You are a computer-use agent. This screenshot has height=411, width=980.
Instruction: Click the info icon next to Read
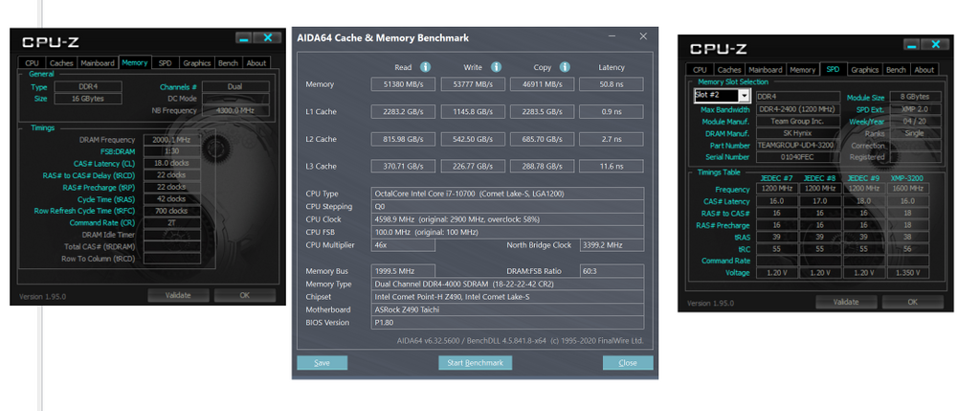(425, 67)
